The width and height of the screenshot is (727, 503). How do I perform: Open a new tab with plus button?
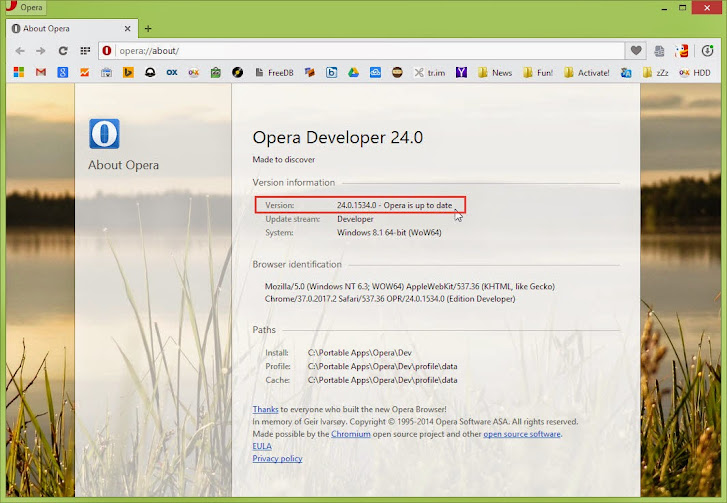(x=148, y=29)
